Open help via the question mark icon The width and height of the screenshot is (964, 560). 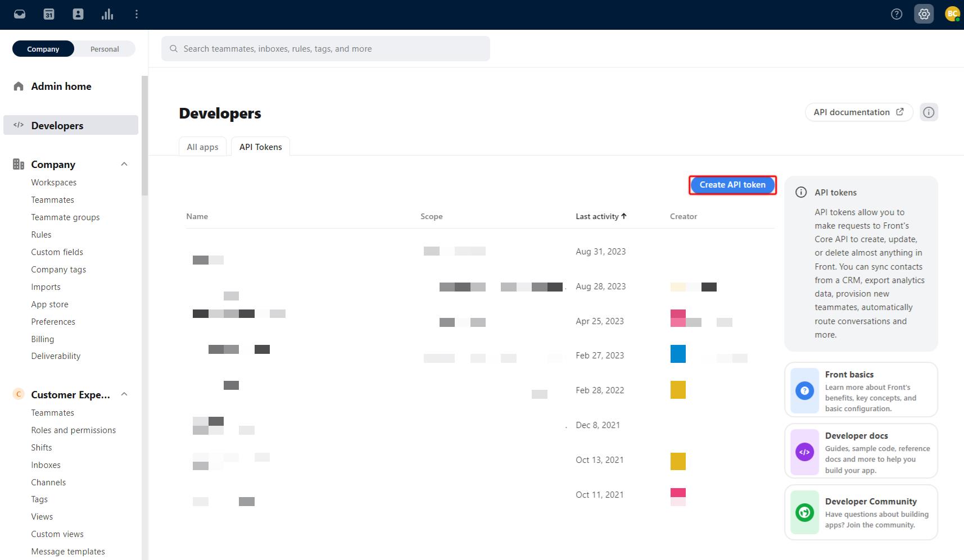click(x=896, y=14)
